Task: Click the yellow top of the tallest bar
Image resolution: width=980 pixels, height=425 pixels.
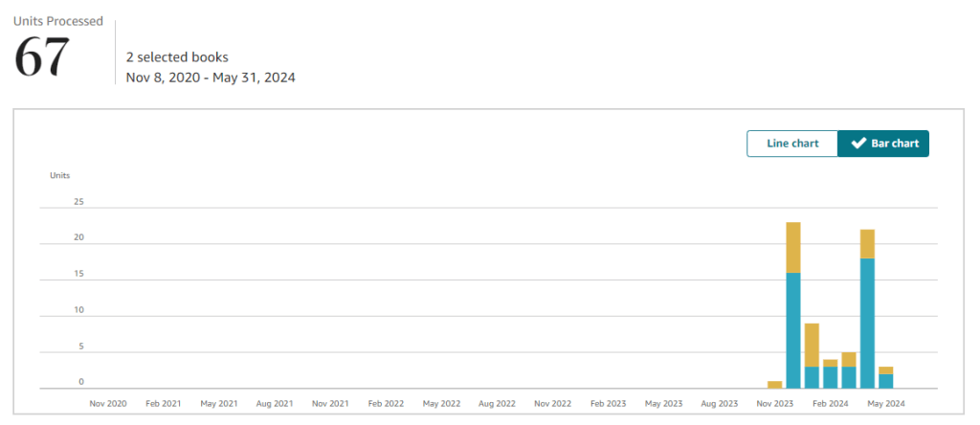Action: (793, 247)
